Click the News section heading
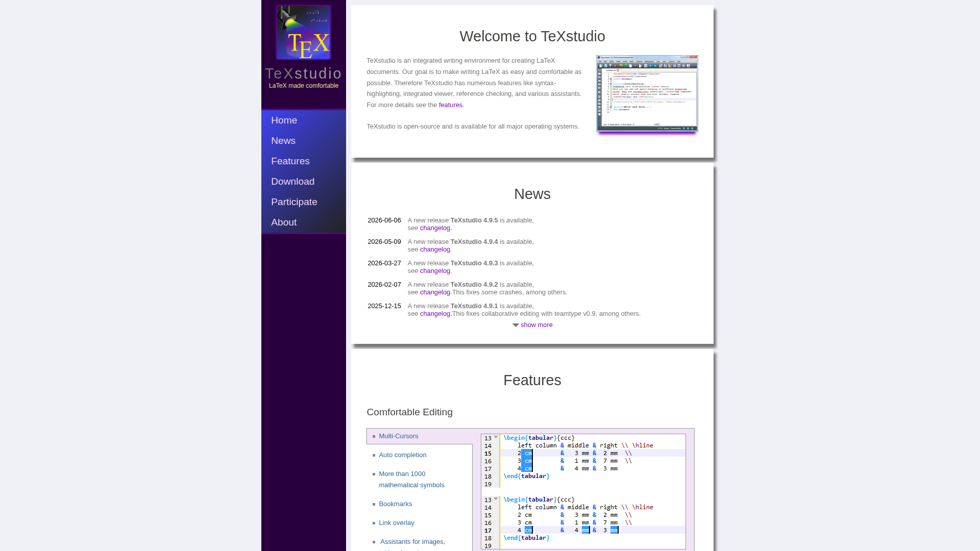The image size is (980, 551). [532, 194]
